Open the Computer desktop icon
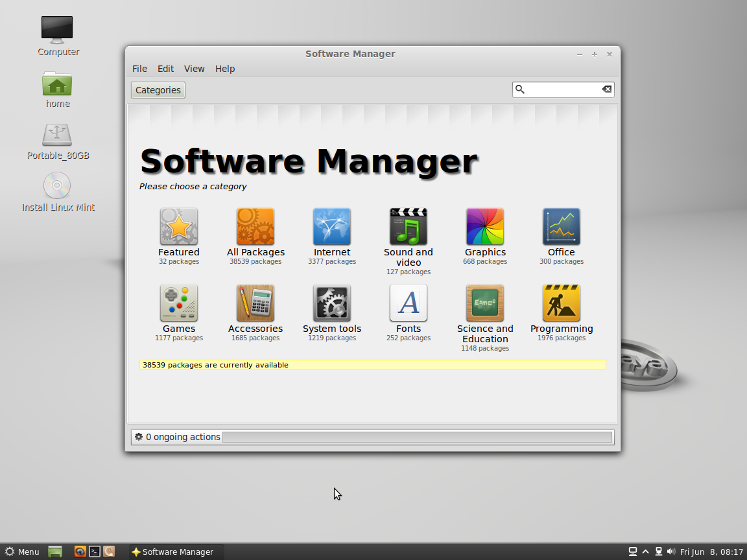747x560 pixels. pos(57,30)
